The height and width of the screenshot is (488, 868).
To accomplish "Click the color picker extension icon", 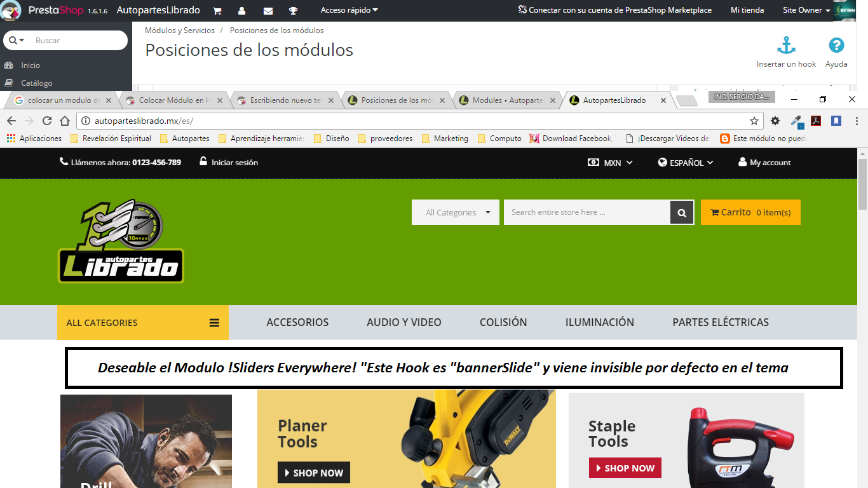I will coord(796,121).
